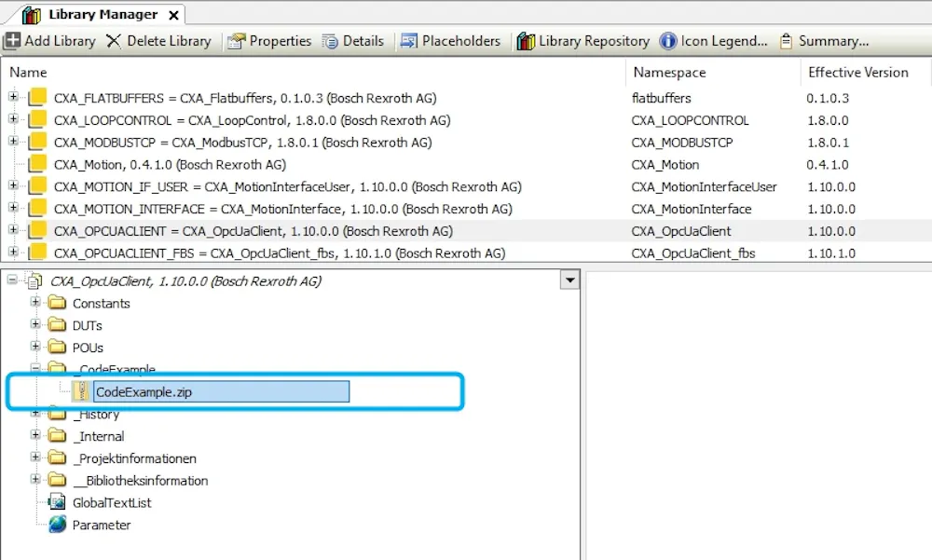Expand the CXA_MODBUSTCP library row

[13, 141]
